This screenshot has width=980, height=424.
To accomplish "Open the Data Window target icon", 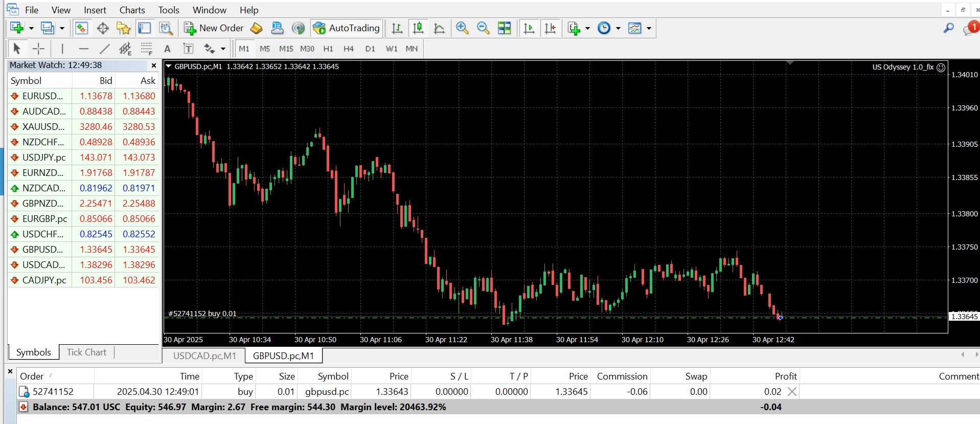I will pyautogui.click(x=103, y=28).
